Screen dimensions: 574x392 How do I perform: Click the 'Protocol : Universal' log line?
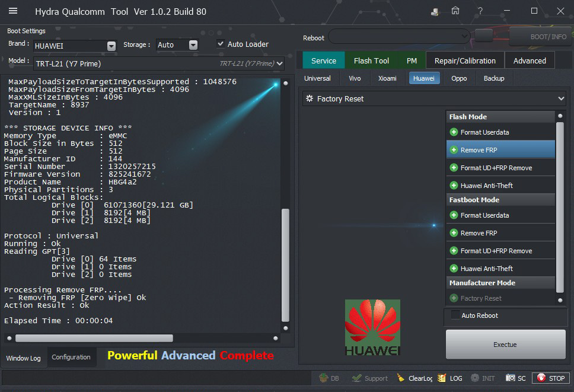click(51, 235)
